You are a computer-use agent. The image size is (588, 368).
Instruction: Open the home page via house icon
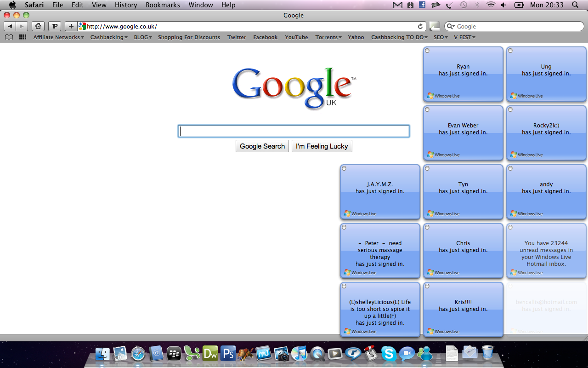(39, 26)
